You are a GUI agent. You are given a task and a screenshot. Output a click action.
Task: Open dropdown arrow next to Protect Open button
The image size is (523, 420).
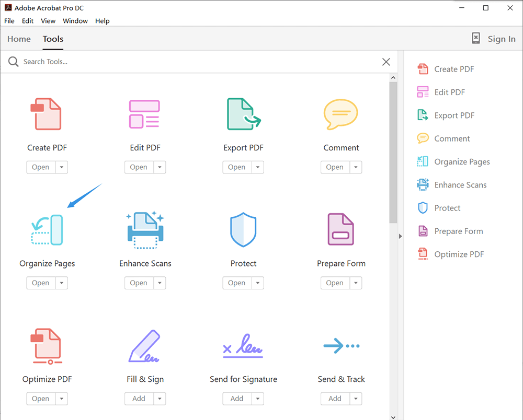pyautogui.click(x=258, y=283)
